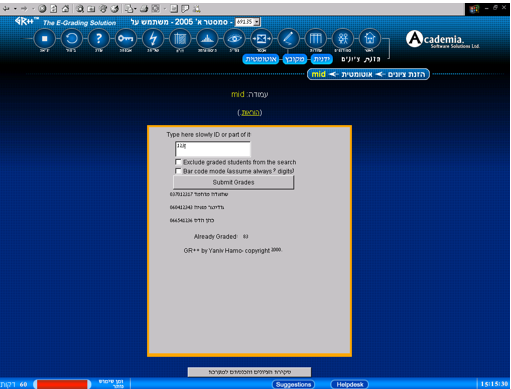Go to the house home icon
The image size is (511, 389).
point(370,39)
